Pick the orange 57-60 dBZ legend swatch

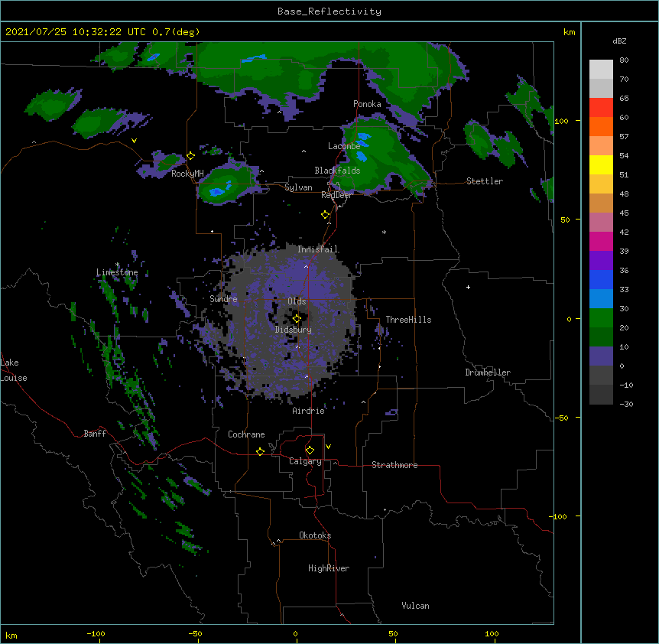(601, 126)
